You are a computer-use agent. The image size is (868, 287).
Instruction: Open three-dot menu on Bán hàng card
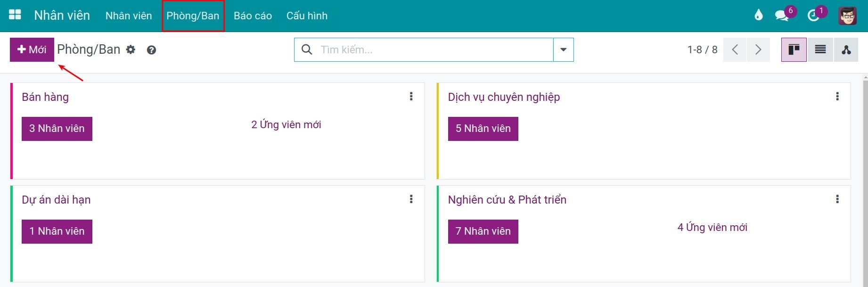411,97
